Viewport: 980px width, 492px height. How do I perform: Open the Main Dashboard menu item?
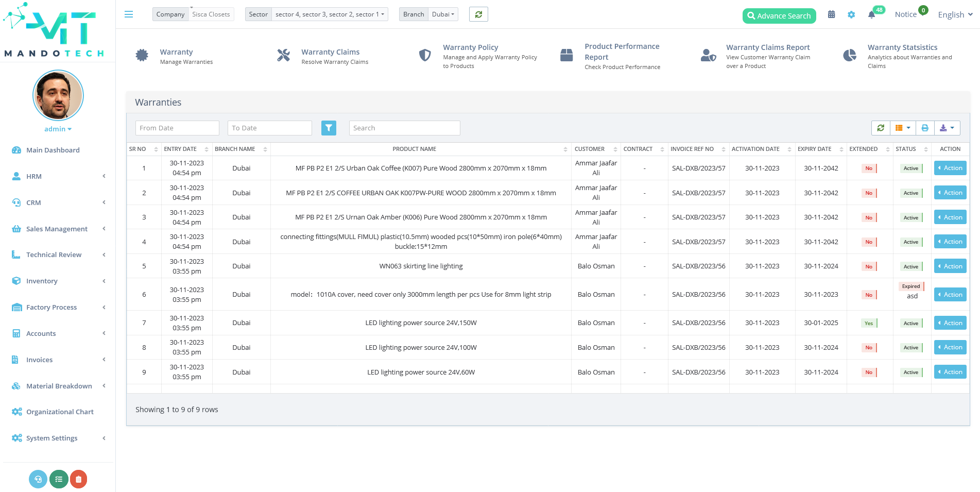pos(53,150)
